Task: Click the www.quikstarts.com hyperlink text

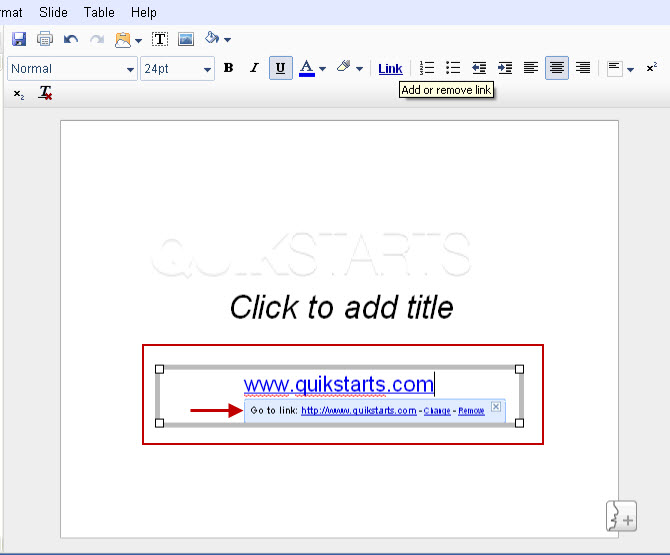Action: click(x=339, y=384)
